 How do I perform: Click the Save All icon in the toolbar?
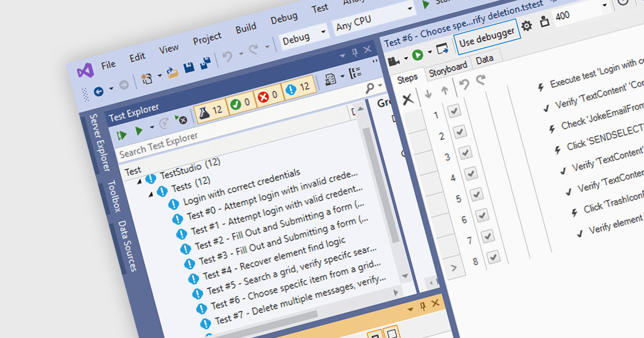point(205,64)
